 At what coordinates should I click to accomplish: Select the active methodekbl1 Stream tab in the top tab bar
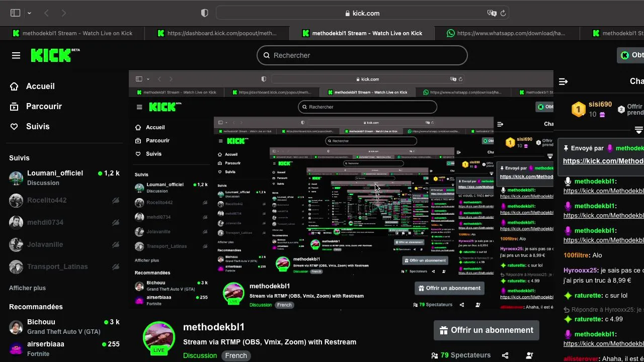click(362, 33)
